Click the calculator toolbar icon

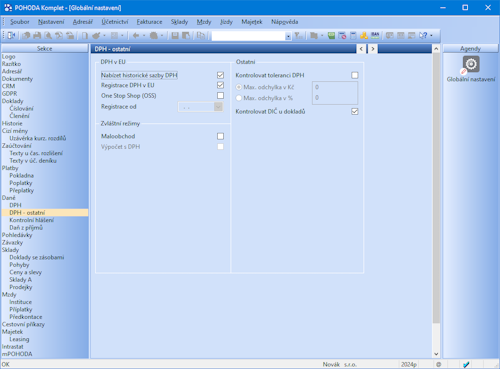pyautogui.click(x=353, y=35)
